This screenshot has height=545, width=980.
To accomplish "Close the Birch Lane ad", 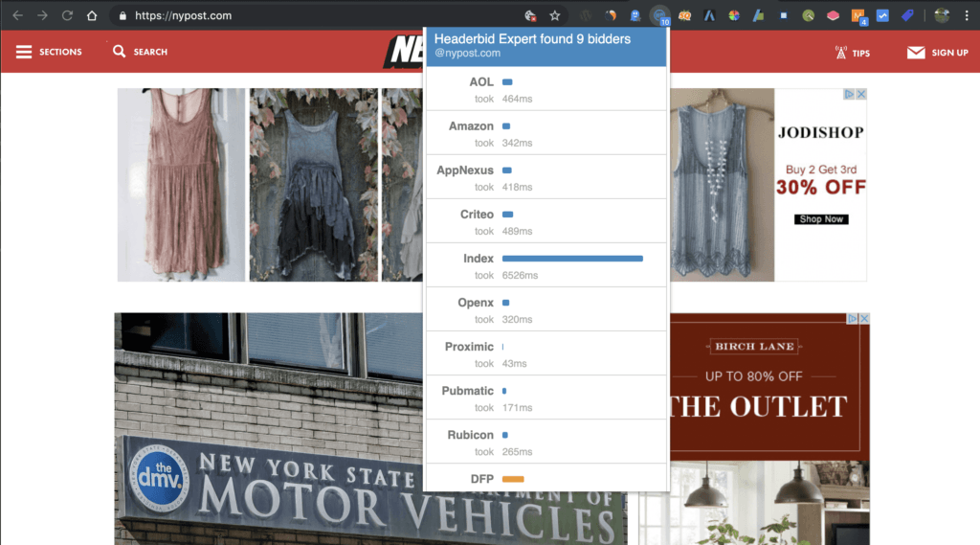I will pyautogui.click(x=864, y=319).
